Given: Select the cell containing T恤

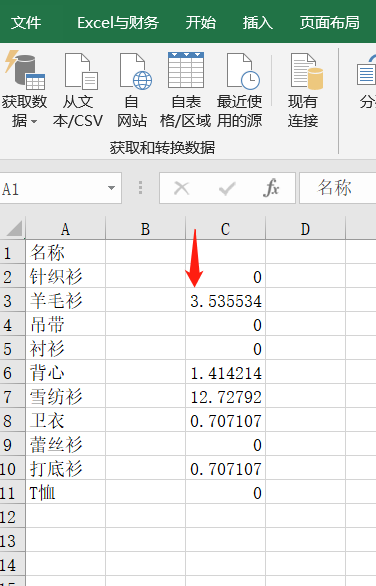Looking at the screenshot, I should coord(65,492).
